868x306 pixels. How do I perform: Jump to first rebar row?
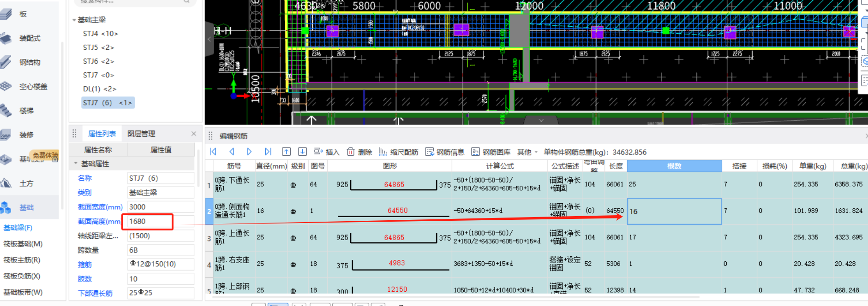213,152
